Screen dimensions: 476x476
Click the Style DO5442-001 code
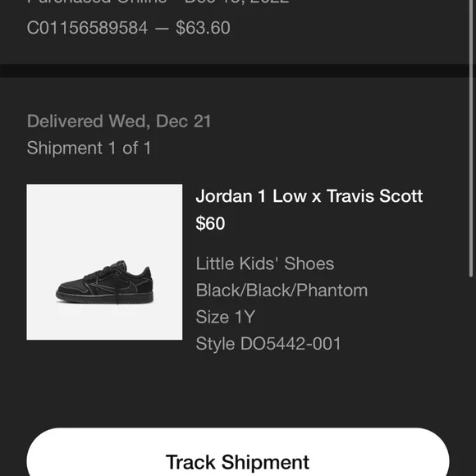tap(268, 344)
